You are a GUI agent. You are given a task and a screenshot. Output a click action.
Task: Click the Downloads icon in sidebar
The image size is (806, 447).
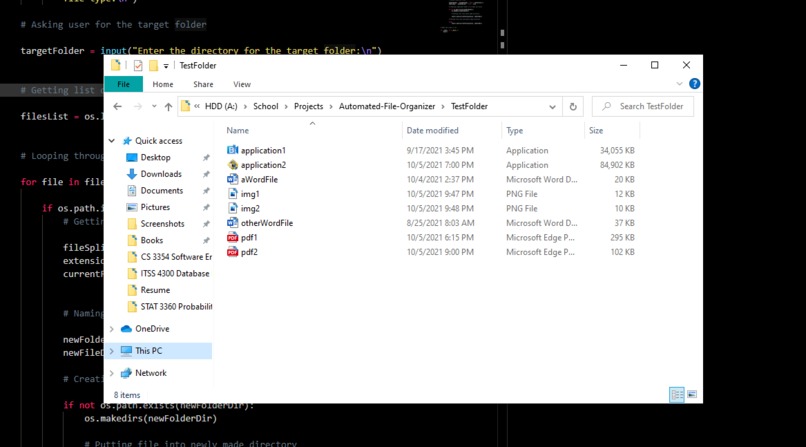point(132,174)
